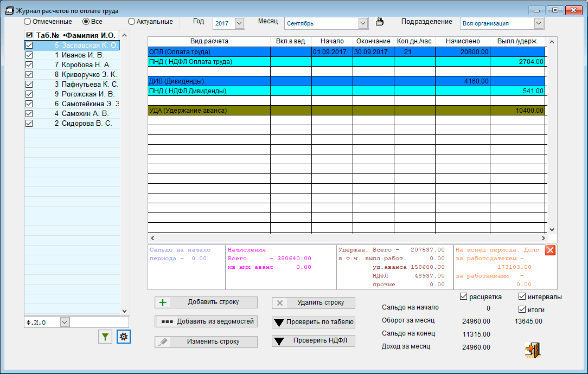Click the Таб.№ list column header
This screenshot has width=588, height=374.
coord(47,35)
